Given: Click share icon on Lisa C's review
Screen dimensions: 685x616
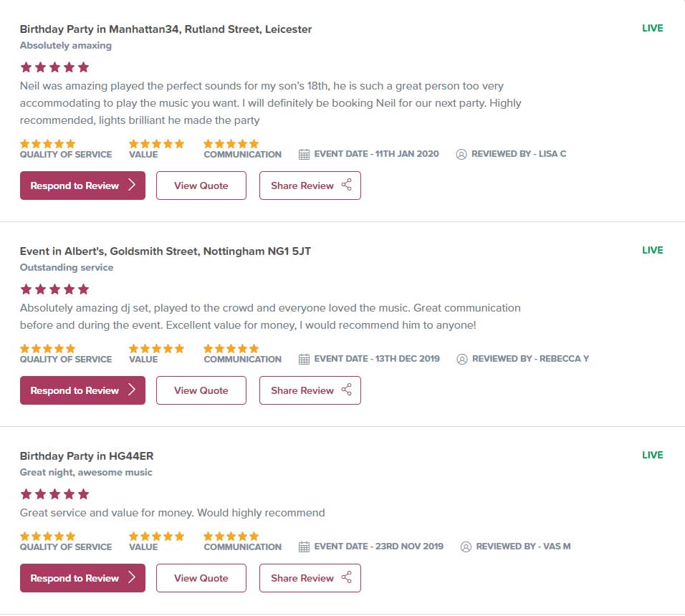Looking at the screenshot, I should (347, 186).
